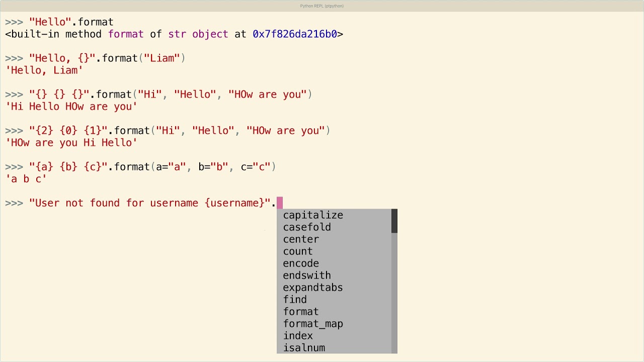644x362 pixels.
Task: Pick 'format_map' from the autocomplete menu
Action: coord(313,324)
